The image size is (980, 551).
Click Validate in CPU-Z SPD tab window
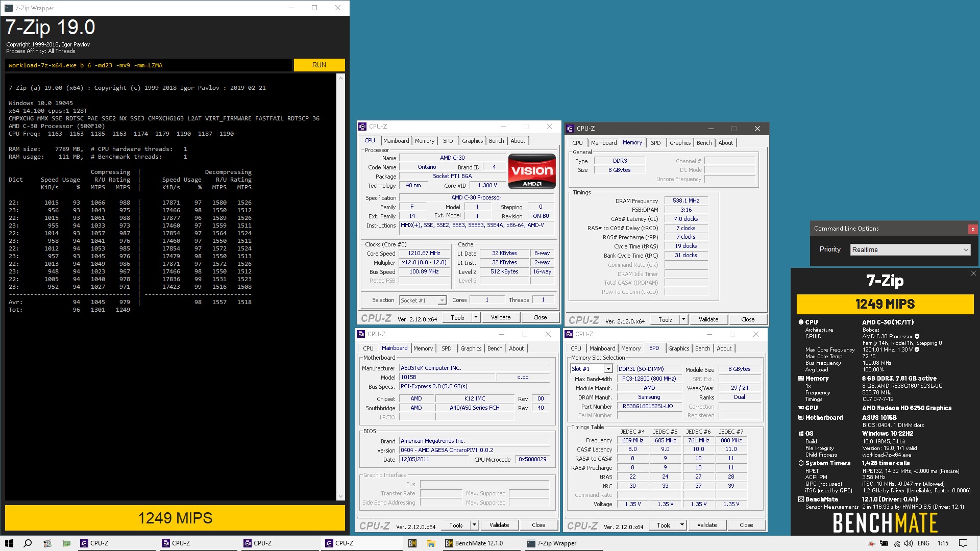[x=707, y=525]
